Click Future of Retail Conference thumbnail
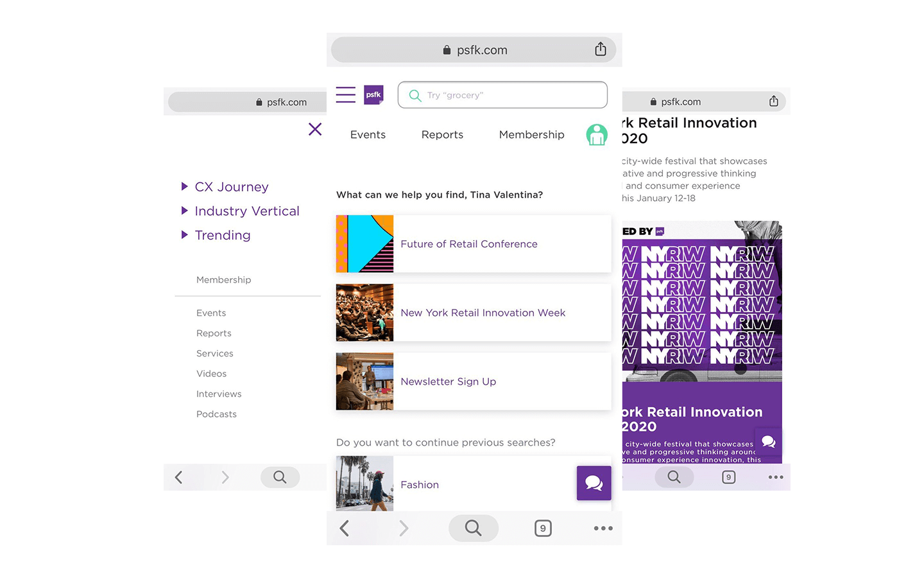This screenshot has height=578, width=924. coord(364,244)
